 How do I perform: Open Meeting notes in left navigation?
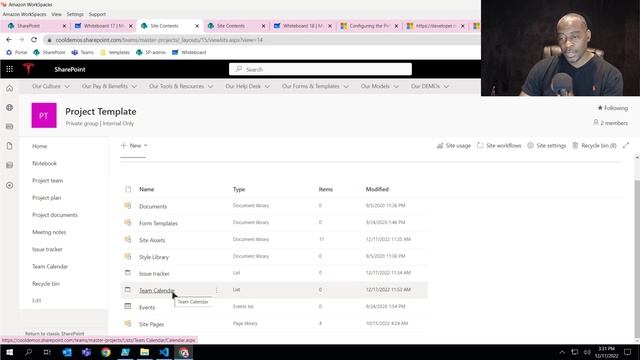pyautogui.click(x=49, y=232)
